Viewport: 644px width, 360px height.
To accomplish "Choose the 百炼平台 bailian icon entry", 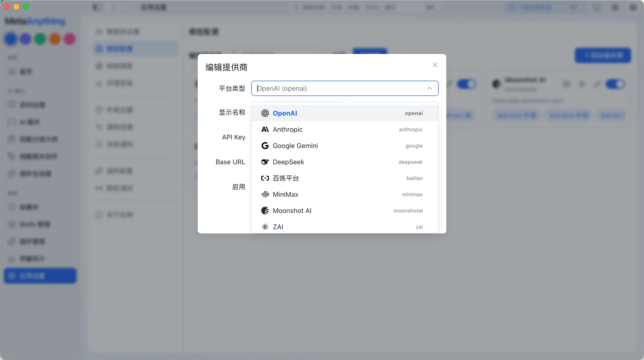I will click(345, 178).
